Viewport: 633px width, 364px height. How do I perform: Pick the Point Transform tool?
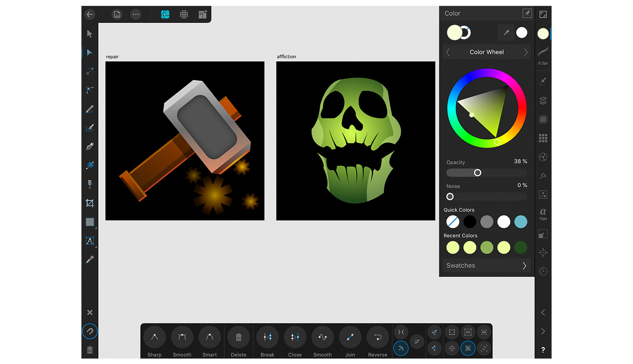coord(90,71)
